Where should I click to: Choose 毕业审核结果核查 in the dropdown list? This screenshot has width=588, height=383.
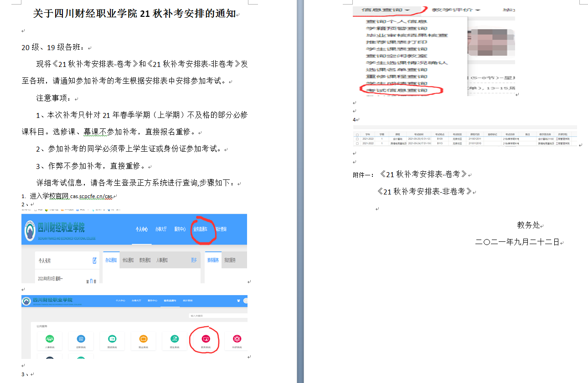tap(407, 35)
